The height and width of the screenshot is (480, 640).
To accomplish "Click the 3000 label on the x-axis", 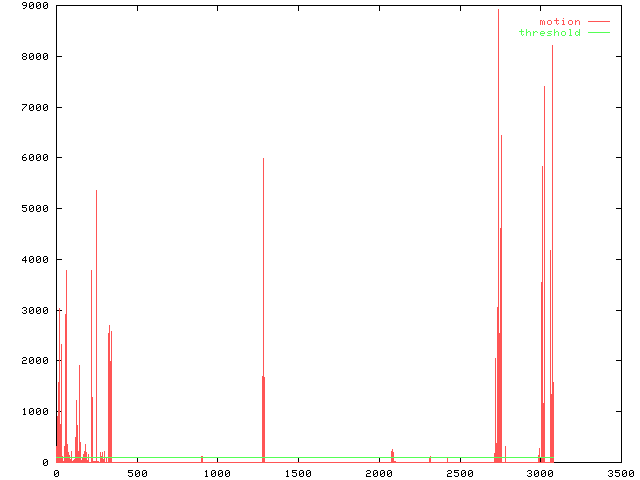I will tap(540, 472).
